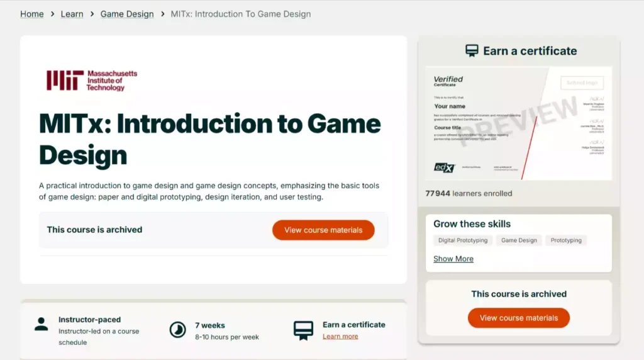Viewport: 644px width, 360px height.
Task: Click the certificate icon in course info bar
Action: (303, 330)
